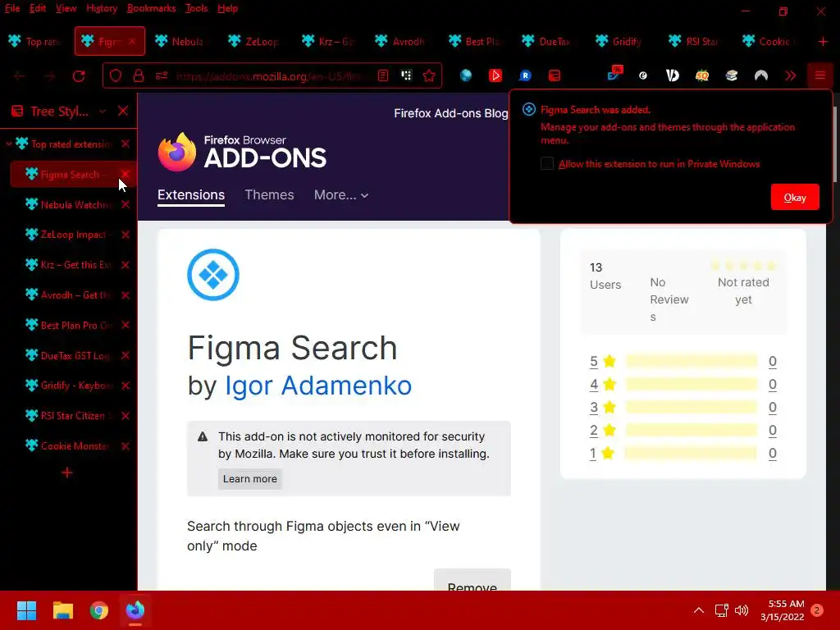This screenshot has width=840, height=630.
Task: Switch to the ZeLoop browser tab
Action: (x=256, y=41)
